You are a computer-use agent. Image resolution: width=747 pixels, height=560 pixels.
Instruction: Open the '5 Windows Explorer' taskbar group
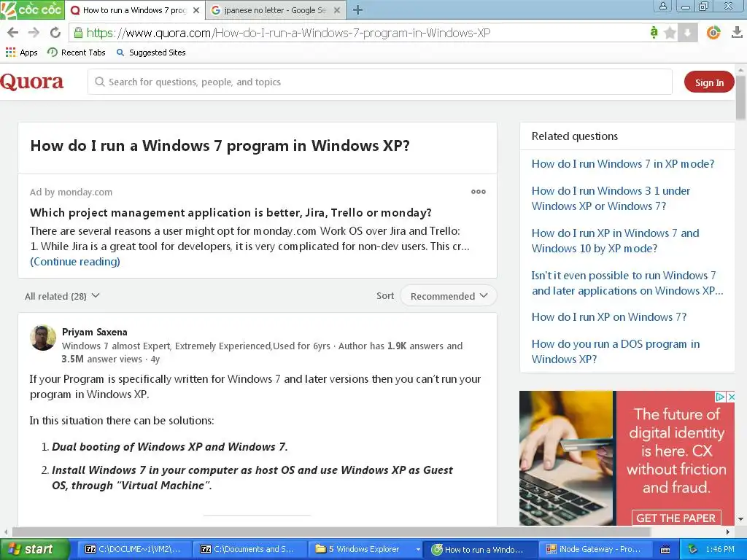365,549
